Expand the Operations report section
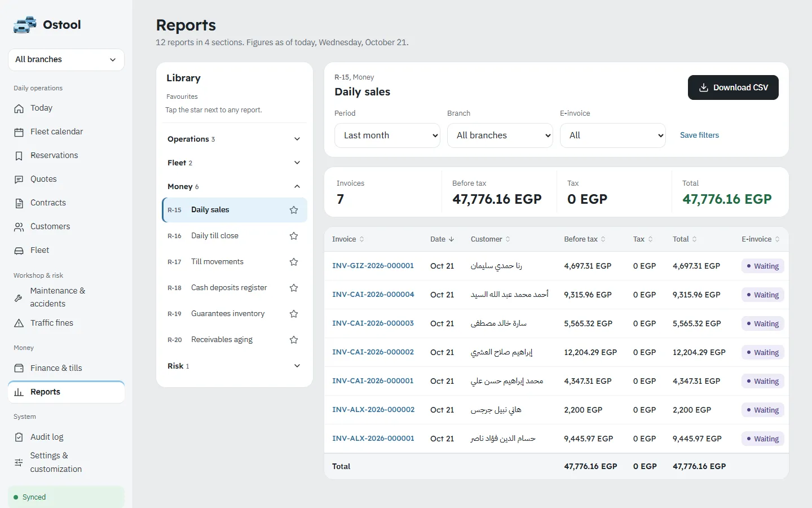812x508 pixels. point(235,139)
